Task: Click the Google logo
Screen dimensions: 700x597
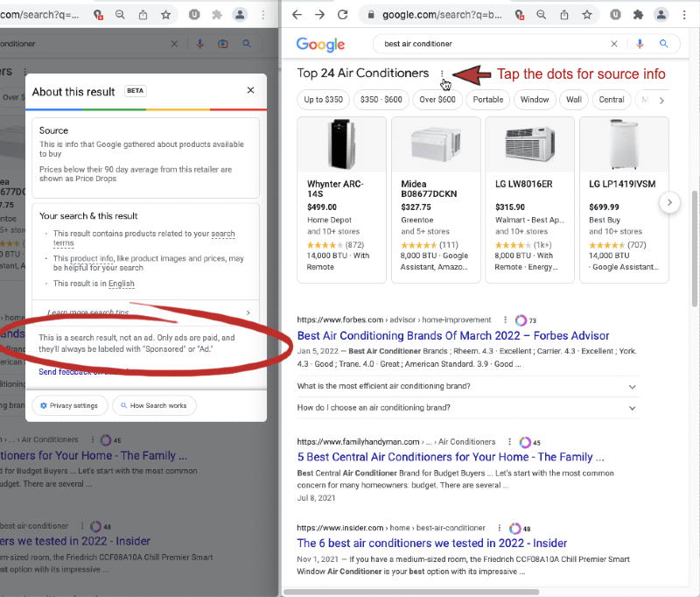Action: point(320,44)
